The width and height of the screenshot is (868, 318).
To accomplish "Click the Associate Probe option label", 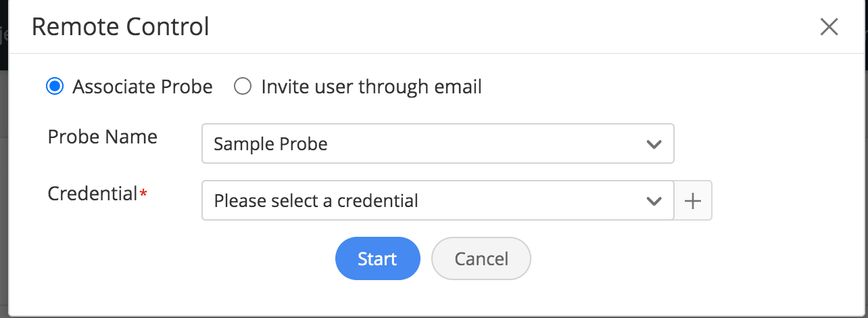I will click(143, 87).
